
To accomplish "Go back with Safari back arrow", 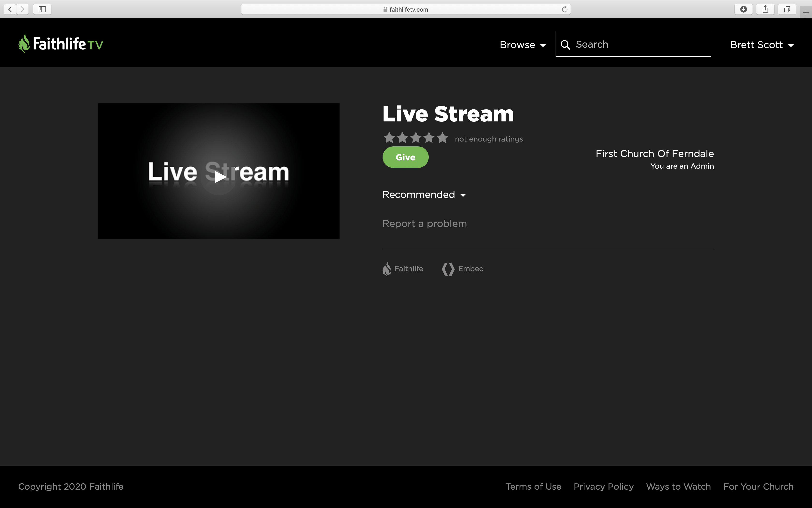I will click(x=10, y=9).
